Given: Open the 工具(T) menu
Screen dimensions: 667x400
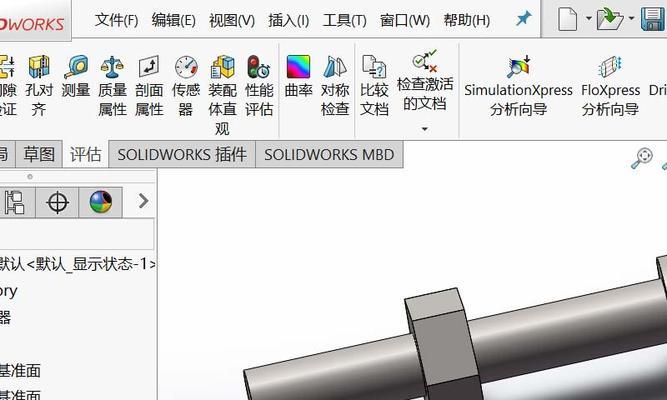Looking at the screenshot, I should click(x=345, y=20).
